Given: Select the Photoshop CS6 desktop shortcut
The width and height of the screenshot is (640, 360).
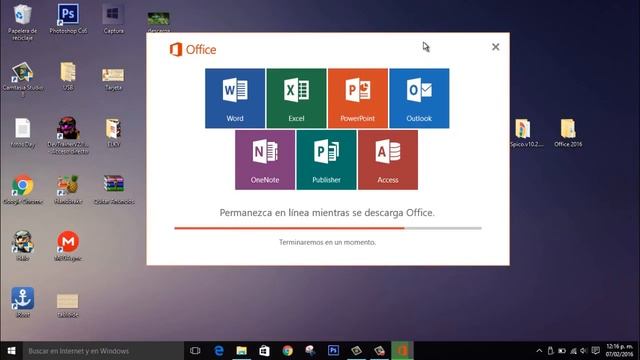Looking at the screenshot, I should pos(68,19).
